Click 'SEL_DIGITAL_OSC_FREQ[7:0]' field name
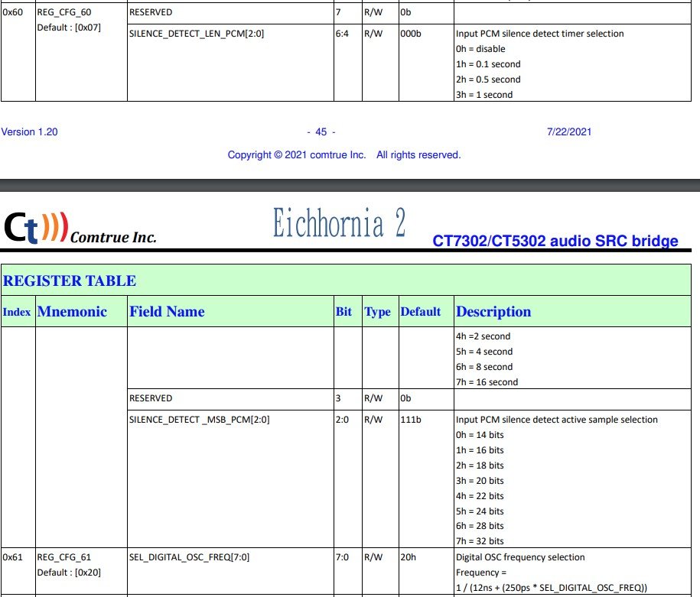700x597 pixels. [x=189, y=557]
